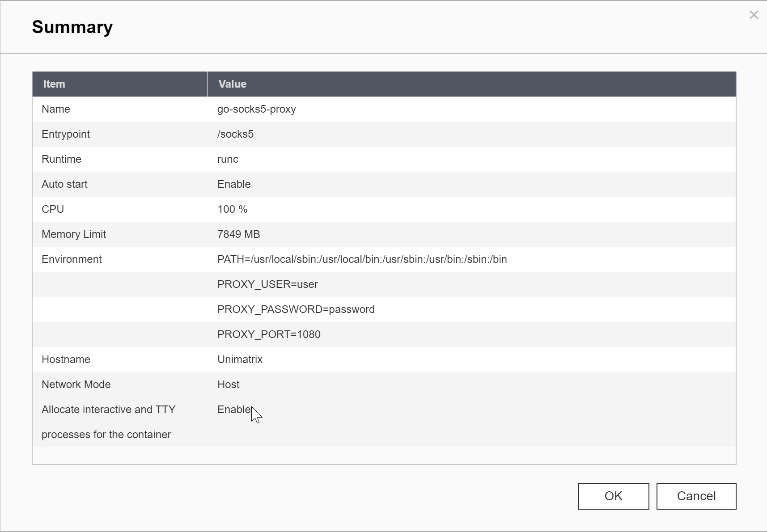Click the Item column header
Viewport: 767px width, 532px height.
coord(54,84)
